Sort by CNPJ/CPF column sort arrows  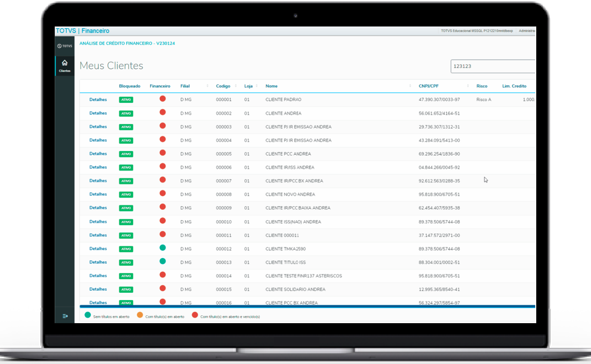[468, 86]
